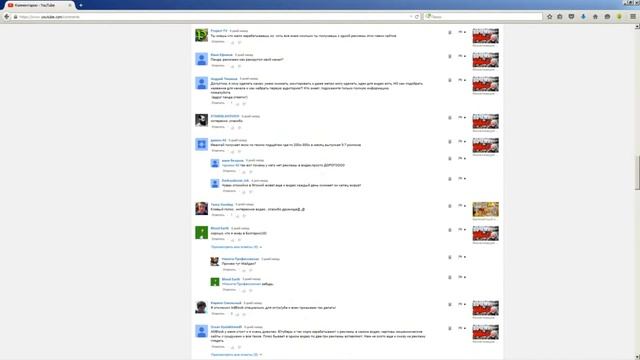Click trash icon on 'интересно, спасибо' comment
This screenshot has height=360, width=640.
(450, 118)
